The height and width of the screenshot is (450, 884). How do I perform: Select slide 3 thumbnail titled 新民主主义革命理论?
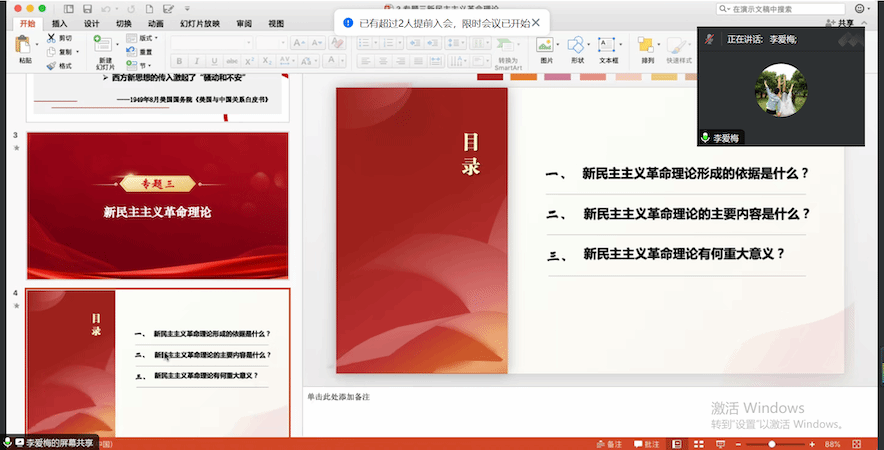click(157, 206)
